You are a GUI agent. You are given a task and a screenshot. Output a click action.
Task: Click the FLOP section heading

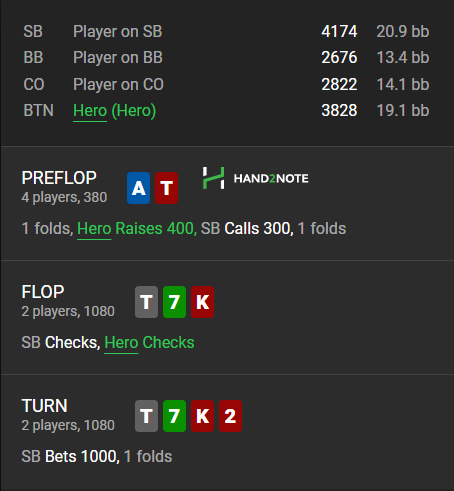pos(43,292)
